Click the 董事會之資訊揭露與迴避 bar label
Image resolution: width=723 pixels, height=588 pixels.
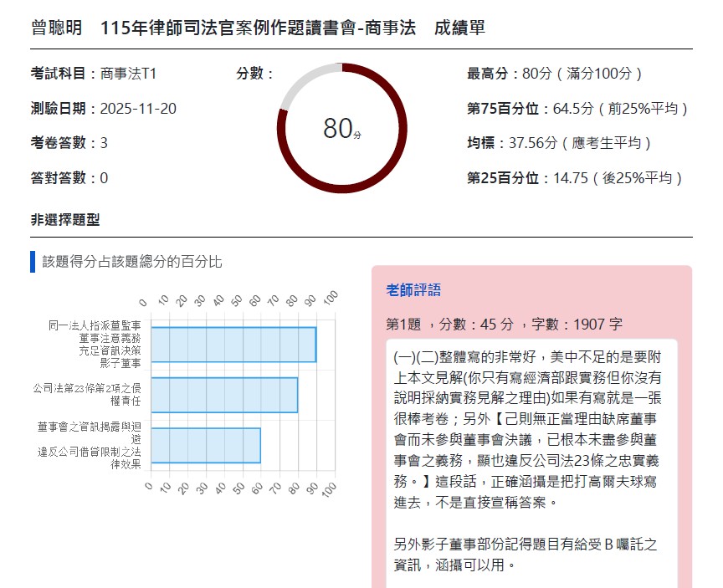click(89, 445)
